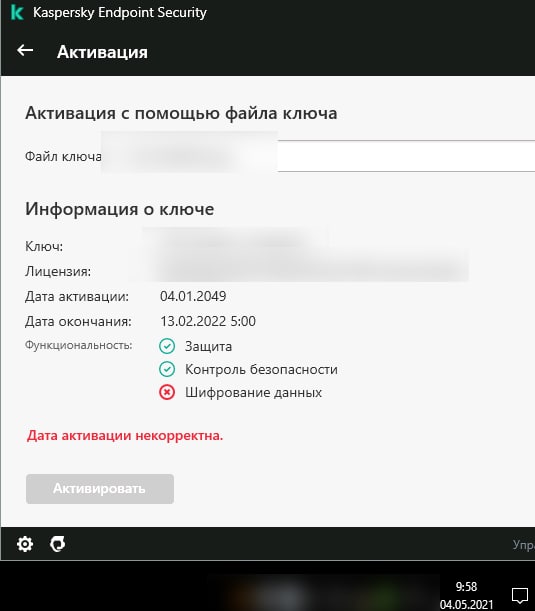Open Windows notification center icon
This screenshot has height=611, width=535.
click(520, 595)
